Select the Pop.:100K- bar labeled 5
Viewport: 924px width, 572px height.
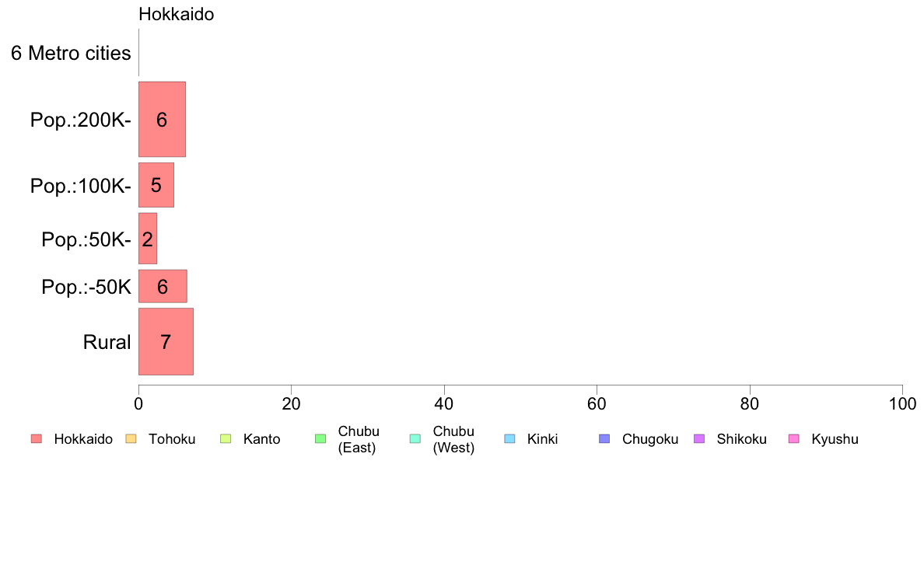tap(156, 185)
